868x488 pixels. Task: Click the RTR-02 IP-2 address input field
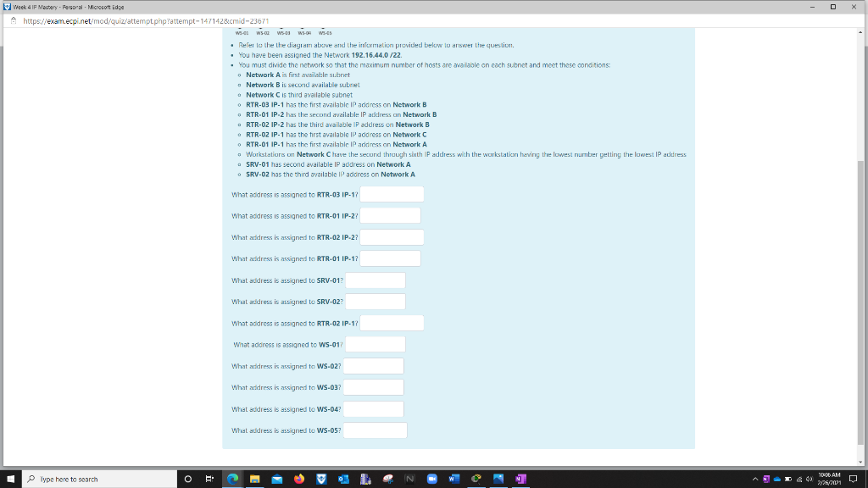tap(392, 237)
